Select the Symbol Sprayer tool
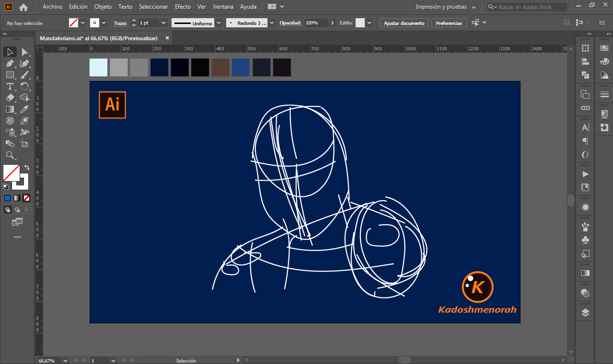 coord(10,132)
